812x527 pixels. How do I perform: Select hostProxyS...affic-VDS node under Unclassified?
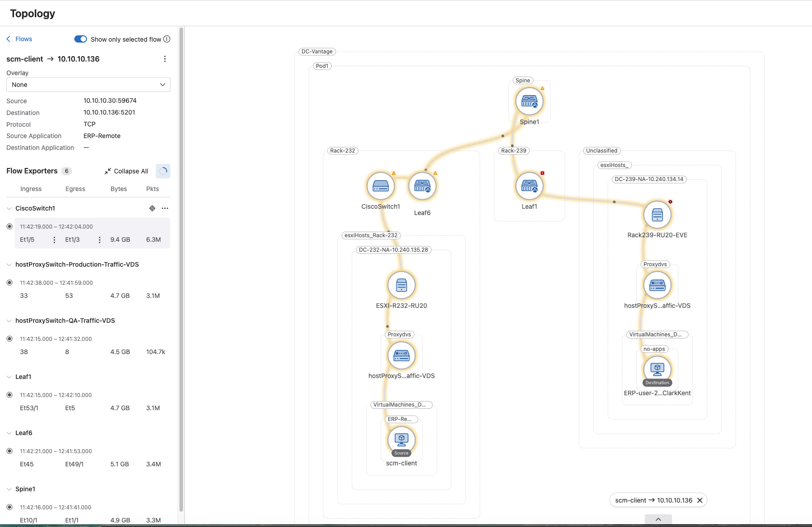tap(657, 285)
